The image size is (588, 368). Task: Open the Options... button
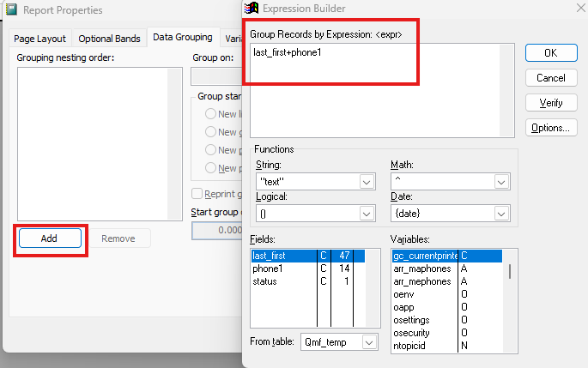point(550,128)
